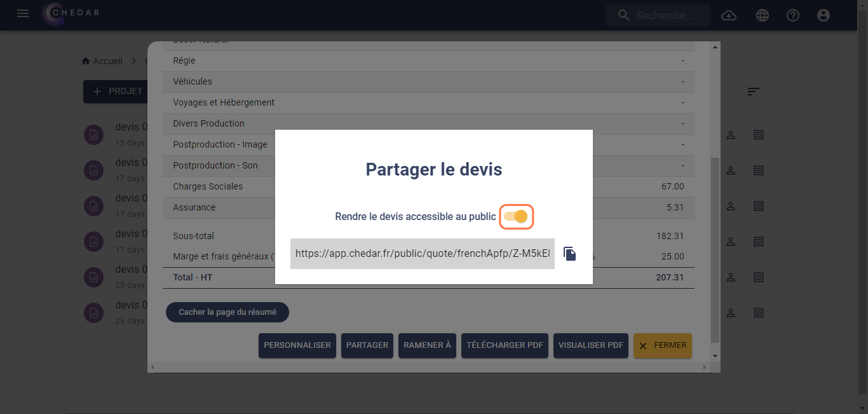Click the Régie row label
This screenshot has width=868, height=414.
pyautogui.click(x=184, y=60)
